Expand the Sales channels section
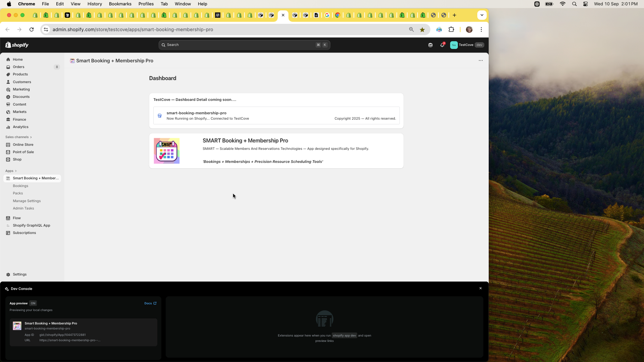The height and width of the screenshot is (362, 644). (x=18, y=137)
